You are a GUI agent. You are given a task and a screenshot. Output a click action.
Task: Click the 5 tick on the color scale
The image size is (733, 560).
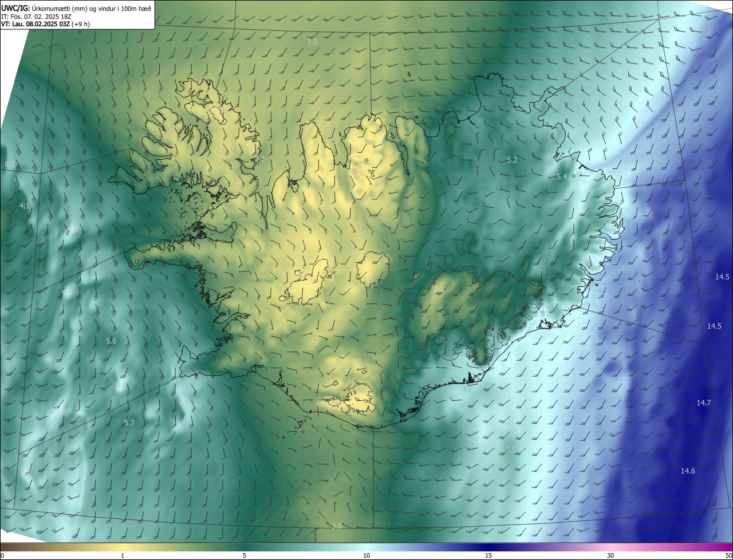coord(245,555)
